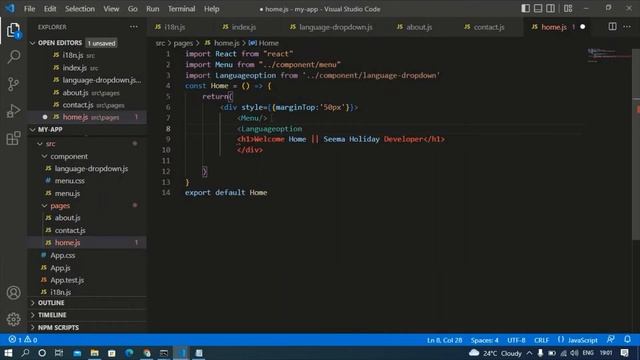Open App.test.js file
Screen dimensions: 640x360
coord(67,280)
